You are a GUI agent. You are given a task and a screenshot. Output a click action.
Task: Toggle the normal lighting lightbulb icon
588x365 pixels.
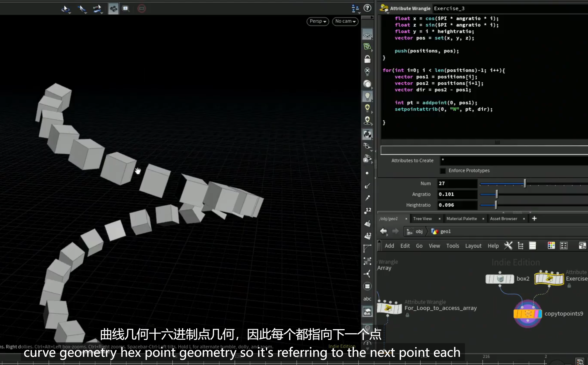tap(367, 96)
